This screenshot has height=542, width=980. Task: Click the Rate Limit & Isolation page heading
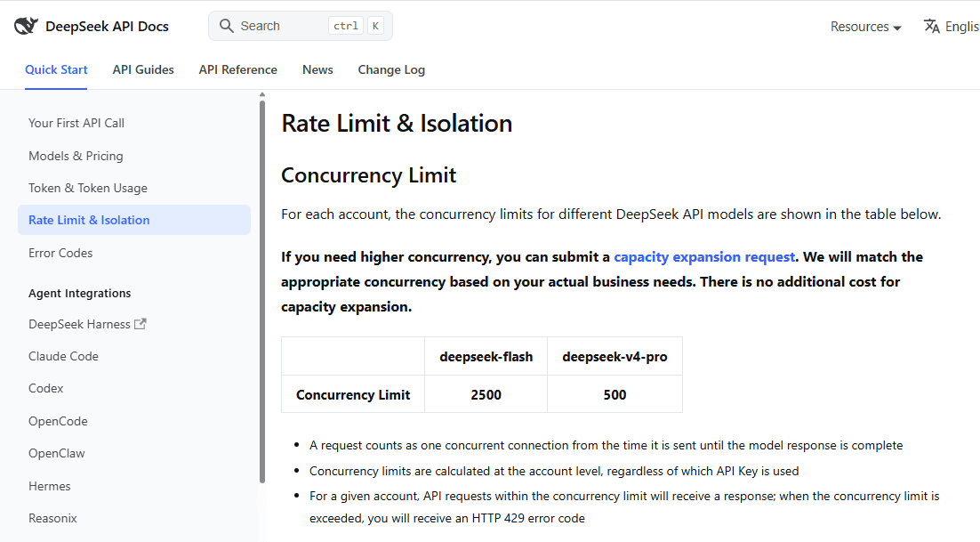[397, 123]
